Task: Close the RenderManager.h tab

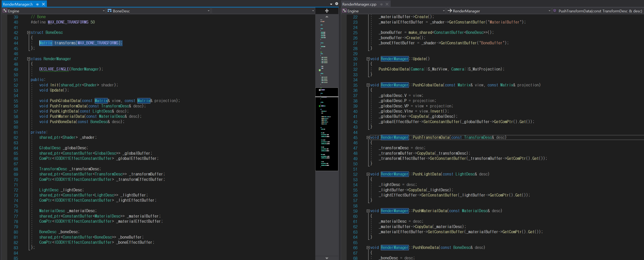Action: click(x=44, y=4)
